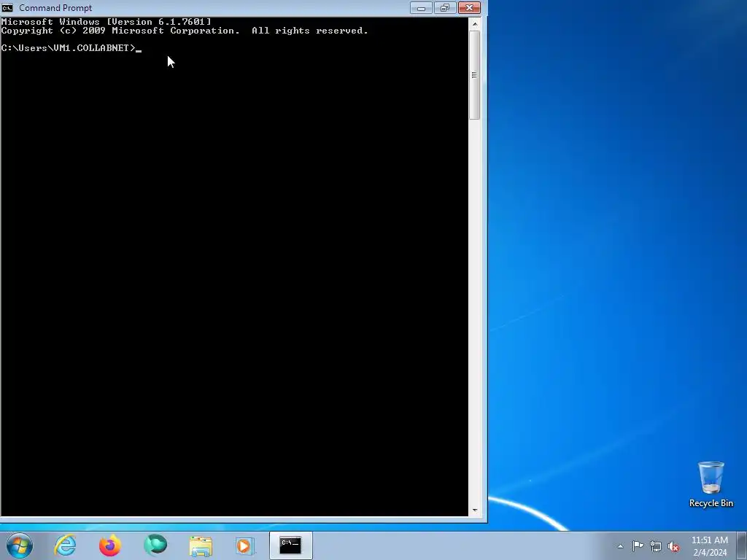Select the Recycle Bin desktop icon
The image size is (747, 560).
(711, 484)
